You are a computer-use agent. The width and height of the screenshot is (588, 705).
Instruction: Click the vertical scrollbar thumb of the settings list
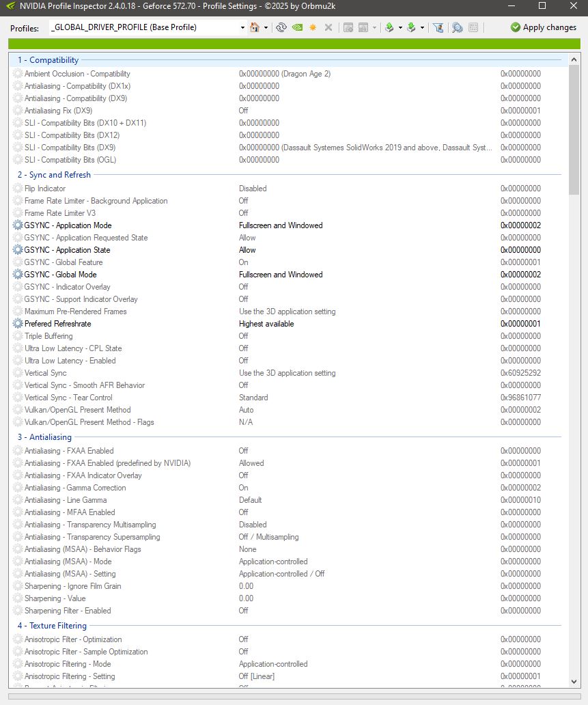(574, 130)
